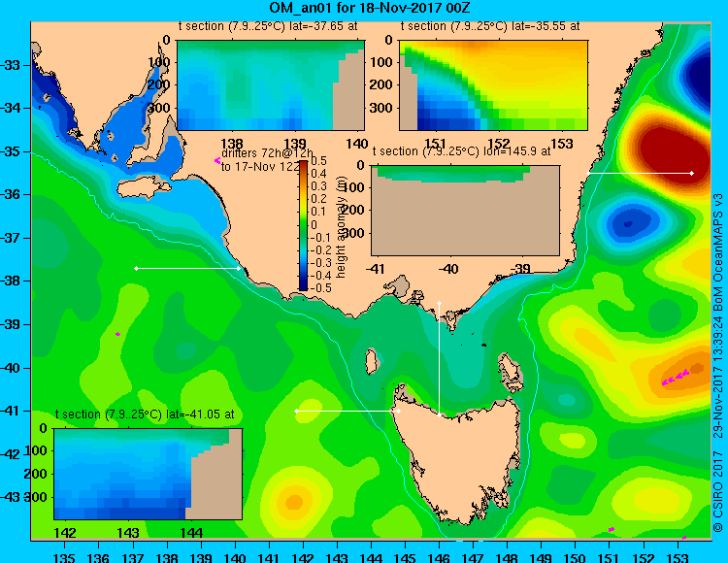This screenshot has width=728, height=563.
Task: Click the 142 axis label under the lat=-41.05 inset
Action: [65, 533]
